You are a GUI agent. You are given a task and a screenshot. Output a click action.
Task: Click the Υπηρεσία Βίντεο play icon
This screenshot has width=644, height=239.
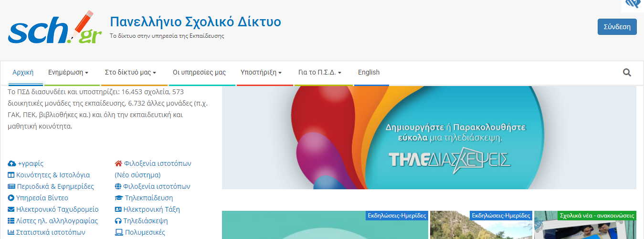tap(11, 198)
